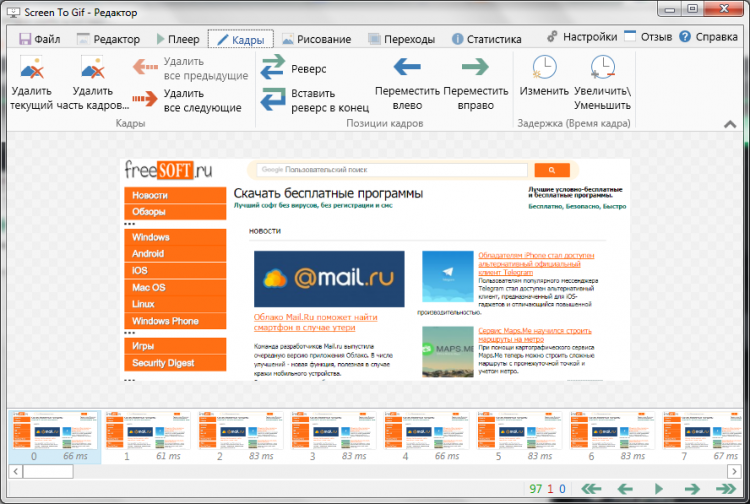The height and width of the screenshot is (504, 750).
Task: Go to the previous frame
Action: coord(625,489)
